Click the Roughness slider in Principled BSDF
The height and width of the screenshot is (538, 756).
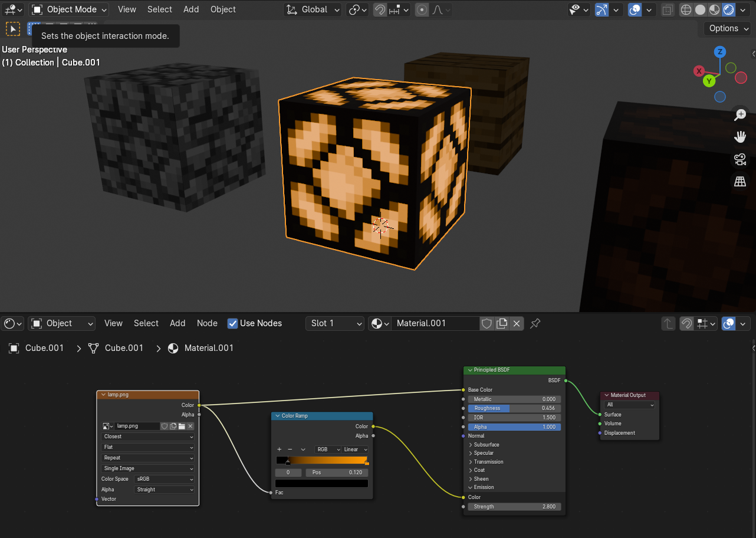pyautogui.click(x=514, y=408)
